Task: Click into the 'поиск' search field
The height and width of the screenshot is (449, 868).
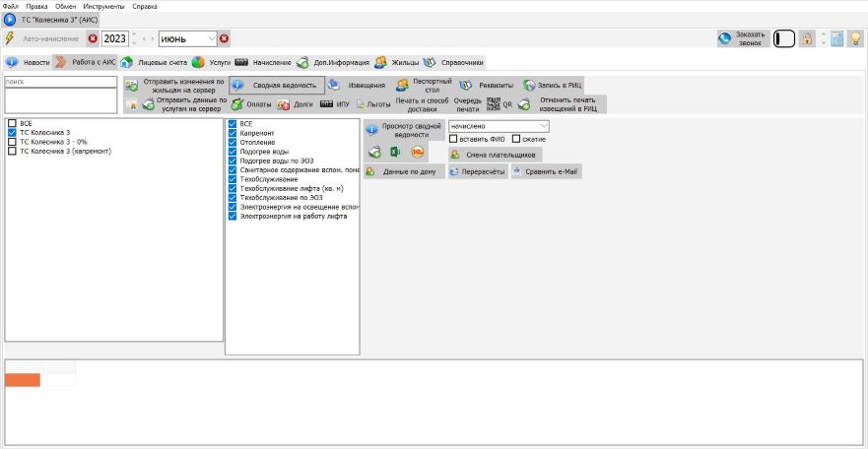Action: pyautogui.click(x=61, y=82)
